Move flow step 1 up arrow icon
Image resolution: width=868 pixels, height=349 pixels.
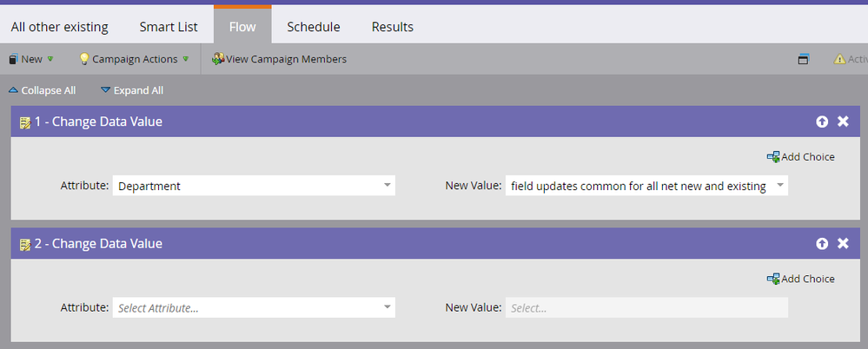click(822, 122)
